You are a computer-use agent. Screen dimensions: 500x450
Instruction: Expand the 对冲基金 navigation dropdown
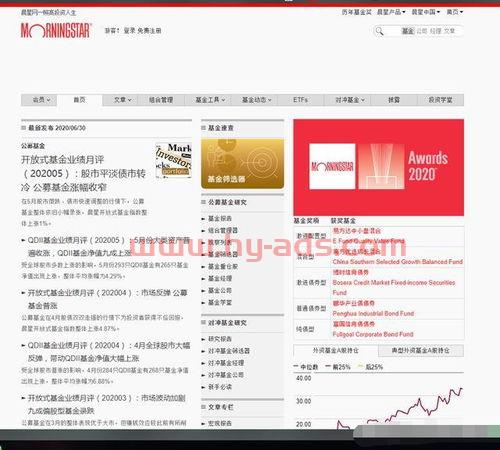pos(350,100)
